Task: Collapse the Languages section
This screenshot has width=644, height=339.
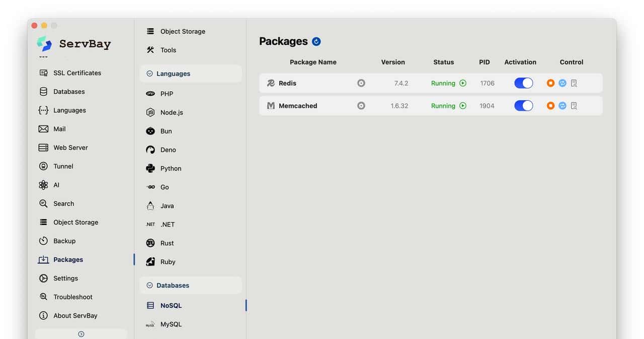Action: tap(149, 74)
